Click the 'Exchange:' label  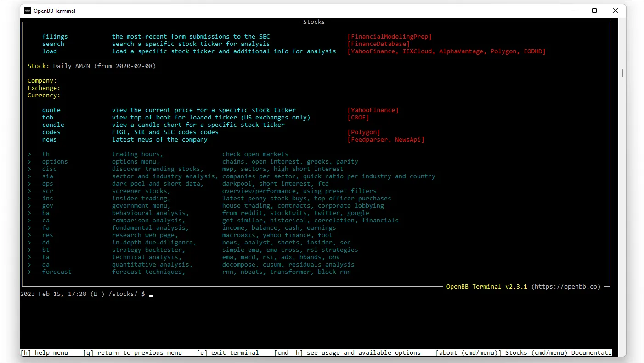click(x=44, y=88)
